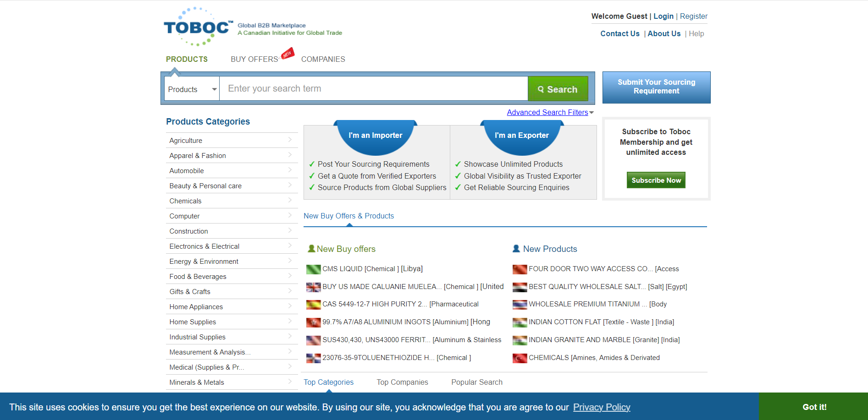This screenshot has height=420, width=868.
Task: Click the Advanced Search Filters link
Action: [x=547, y=112]
